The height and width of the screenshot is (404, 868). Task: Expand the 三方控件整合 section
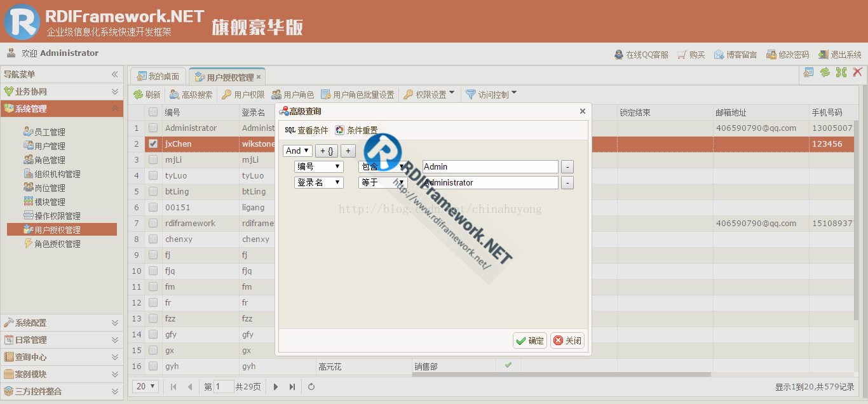coord(62,391)
